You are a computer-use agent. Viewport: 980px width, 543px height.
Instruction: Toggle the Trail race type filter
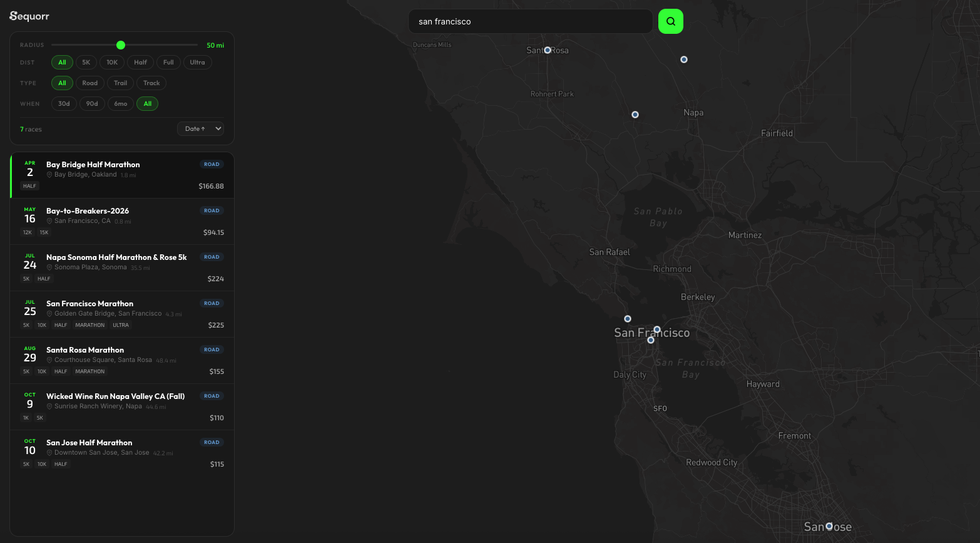[120, 83]
